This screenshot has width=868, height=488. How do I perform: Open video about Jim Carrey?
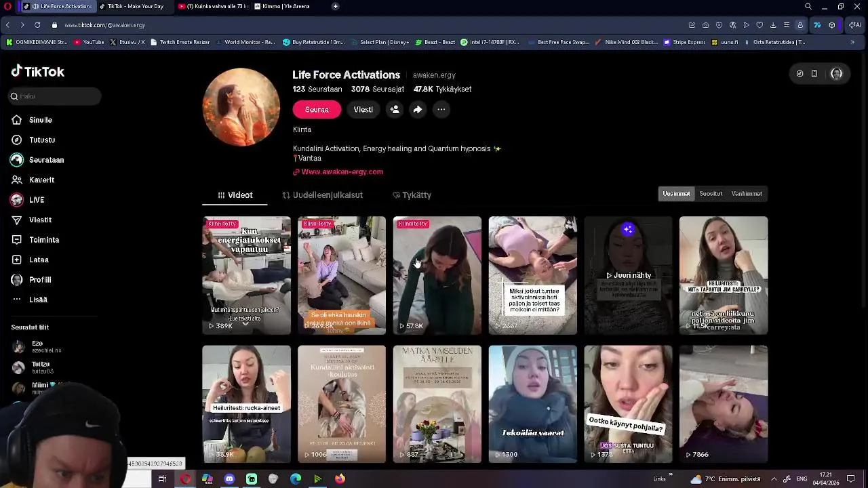coord(724,275)
